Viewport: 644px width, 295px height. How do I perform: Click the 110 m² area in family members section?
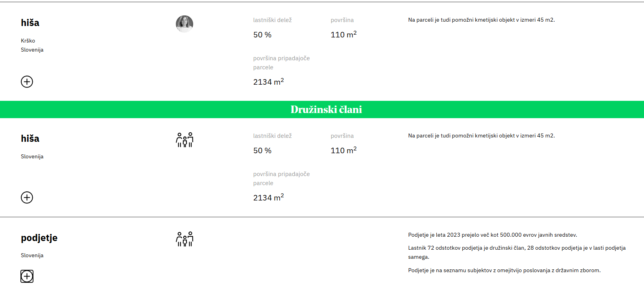(x=343, y=150)
